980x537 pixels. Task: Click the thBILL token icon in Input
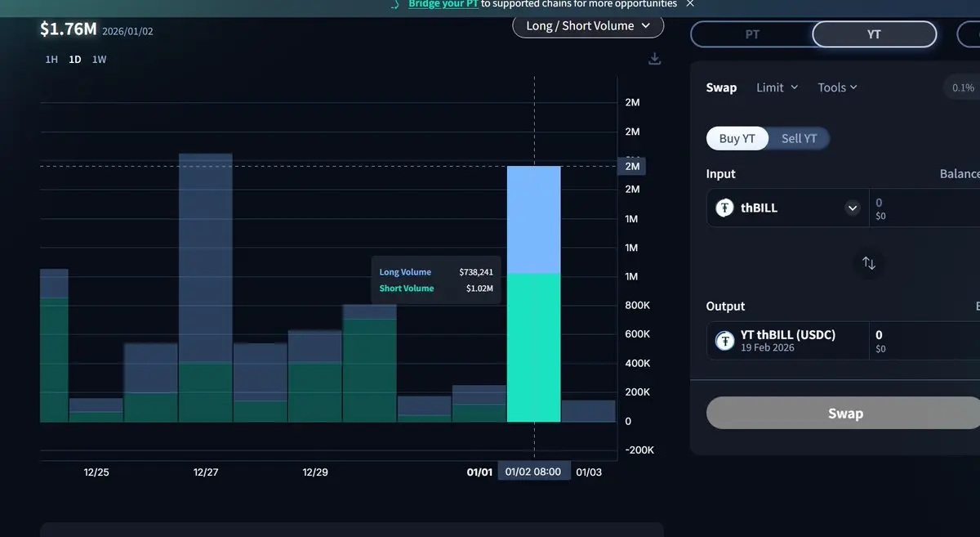pyautogui.click(x=725, y=208)
